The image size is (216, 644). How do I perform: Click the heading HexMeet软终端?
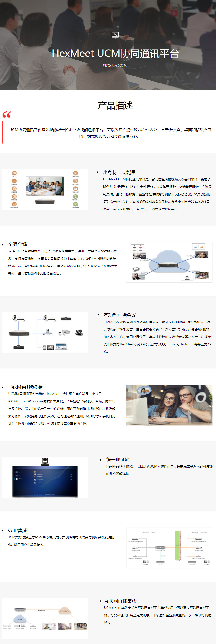click(x=25, y=387)
